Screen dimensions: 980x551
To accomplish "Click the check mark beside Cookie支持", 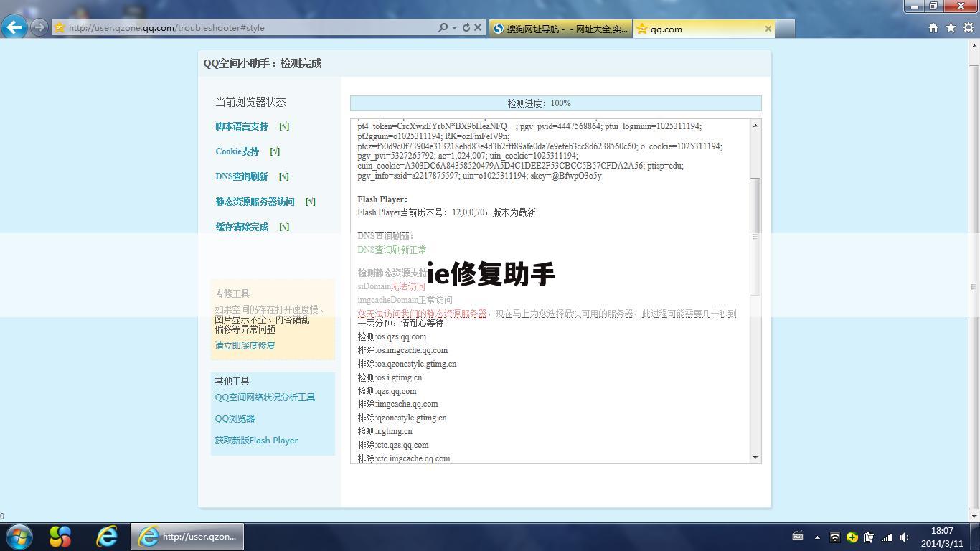I will pos(275,151).
